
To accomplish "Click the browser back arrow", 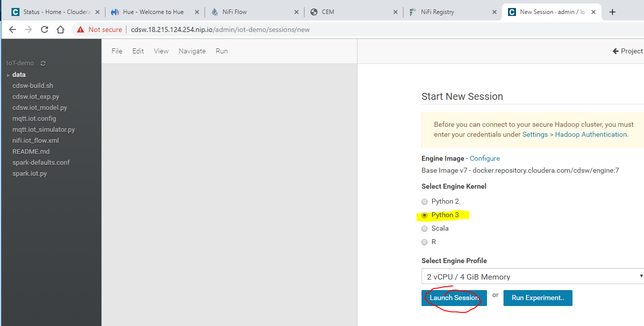I will (12, 29).
